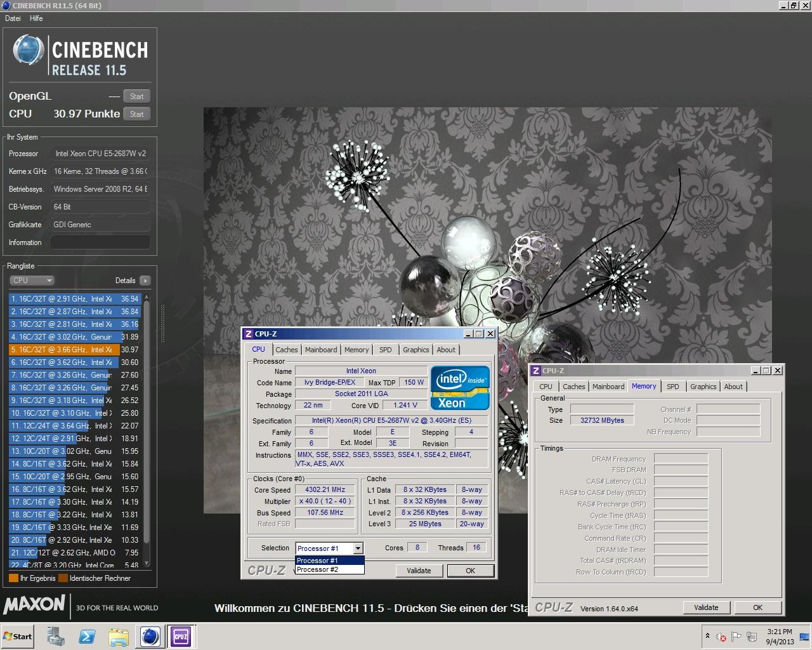Viewport: 812px width, 650px height.
Task: Click the Specification field text
Action: click(391, 420)
